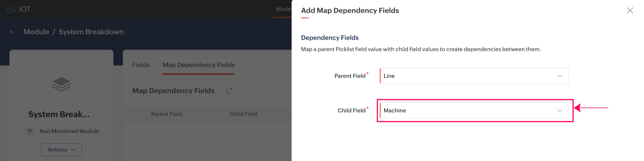Select the Map Dependency Fields tab
644x161 pixels.
click(198, 65)
